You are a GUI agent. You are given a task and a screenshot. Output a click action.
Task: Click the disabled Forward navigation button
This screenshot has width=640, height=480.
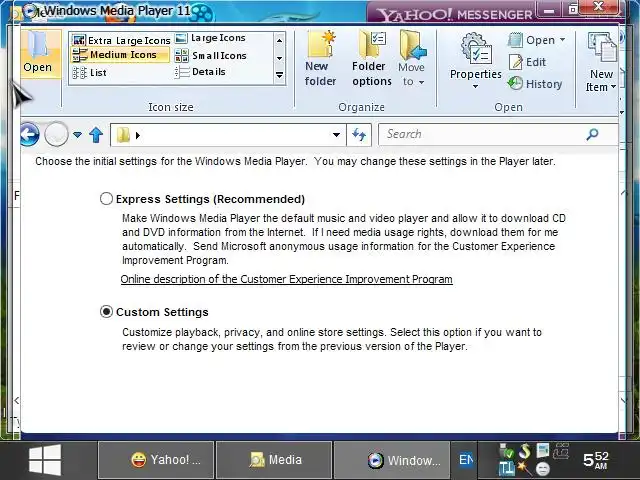tap(56, 134)
